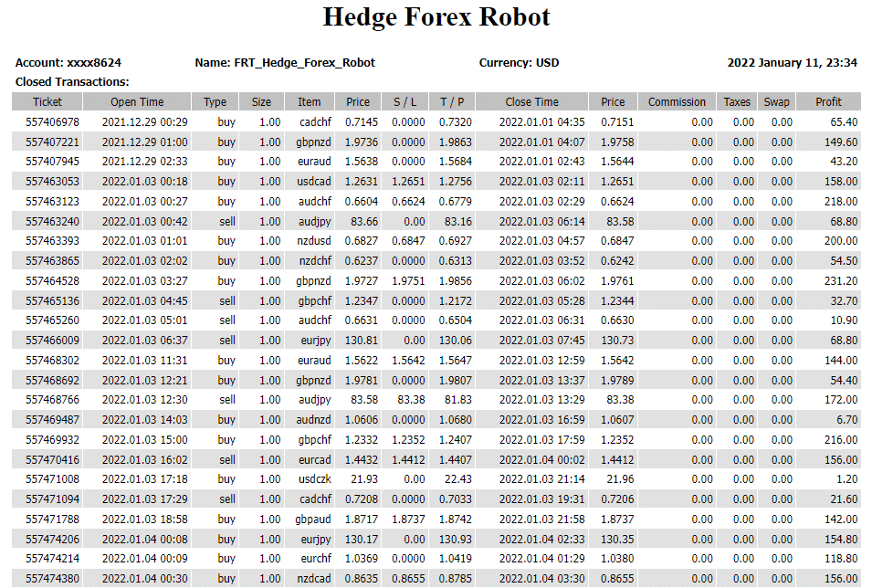Select ticket number 557466009

52,341
